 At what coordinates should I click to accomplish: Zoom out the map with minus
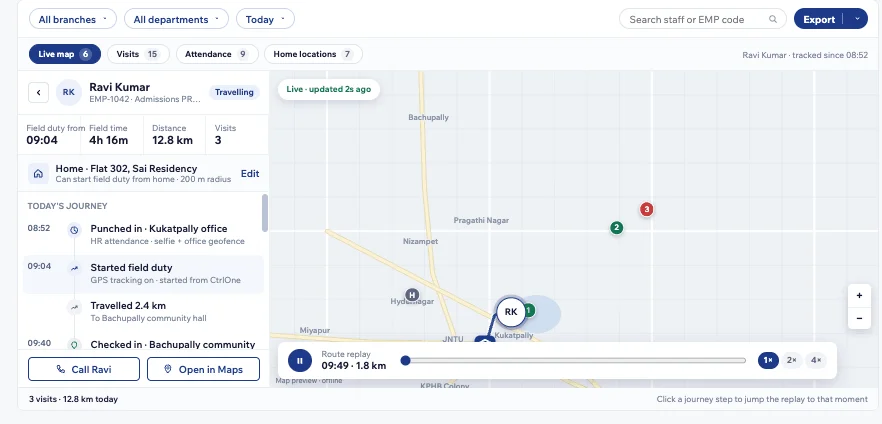point(859,318)
